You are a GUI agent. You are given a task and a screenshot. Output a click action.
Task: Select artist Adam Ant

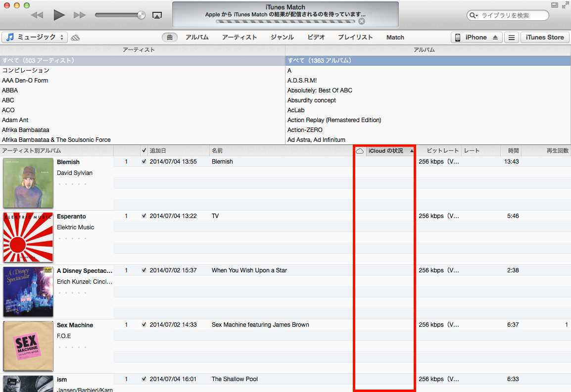click(143, 120)
